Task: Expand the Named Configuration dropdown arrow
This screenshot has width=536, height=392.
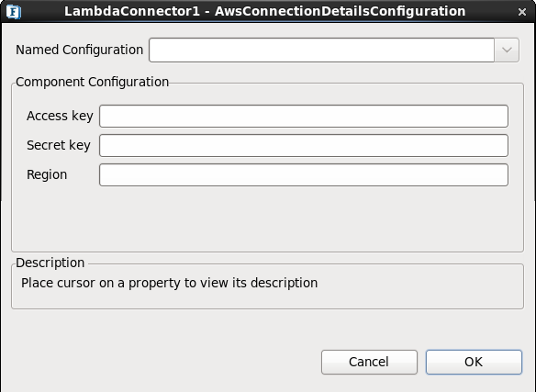Action: coord(507,50)
